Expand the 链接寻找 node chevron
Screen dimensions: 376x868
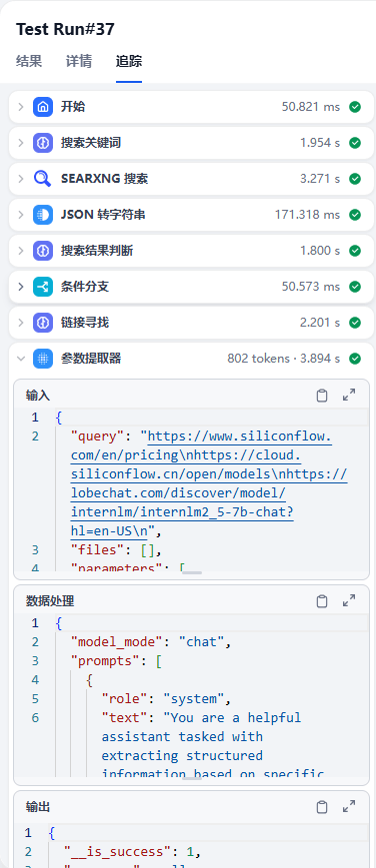click(21, 323)
